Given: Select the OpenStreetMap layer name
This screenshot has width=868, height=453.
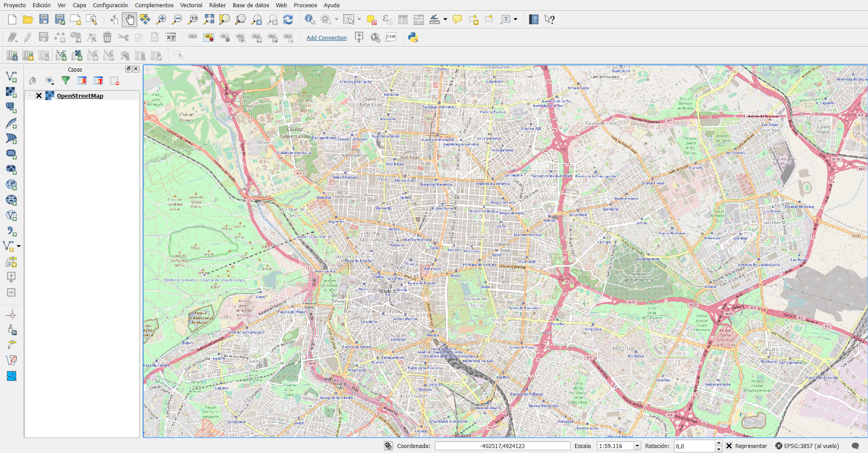Looking at the screenshot, I should (80, 95).
